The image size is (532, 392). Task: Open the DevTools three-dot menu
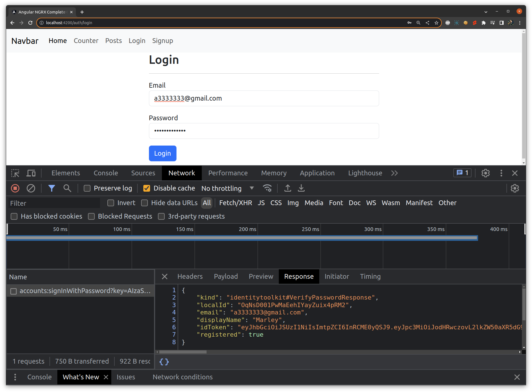tap(501, 173)
